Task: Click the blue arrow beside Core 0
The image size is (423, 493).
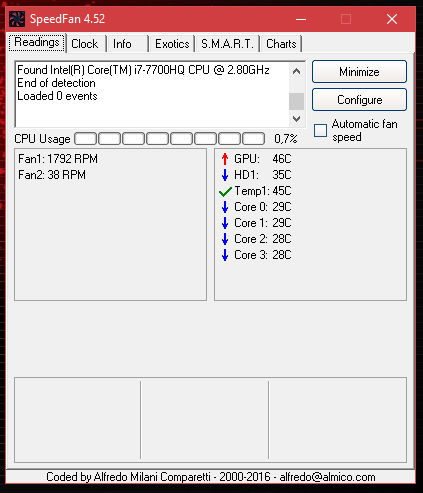Action: click(x=225, y=207)
